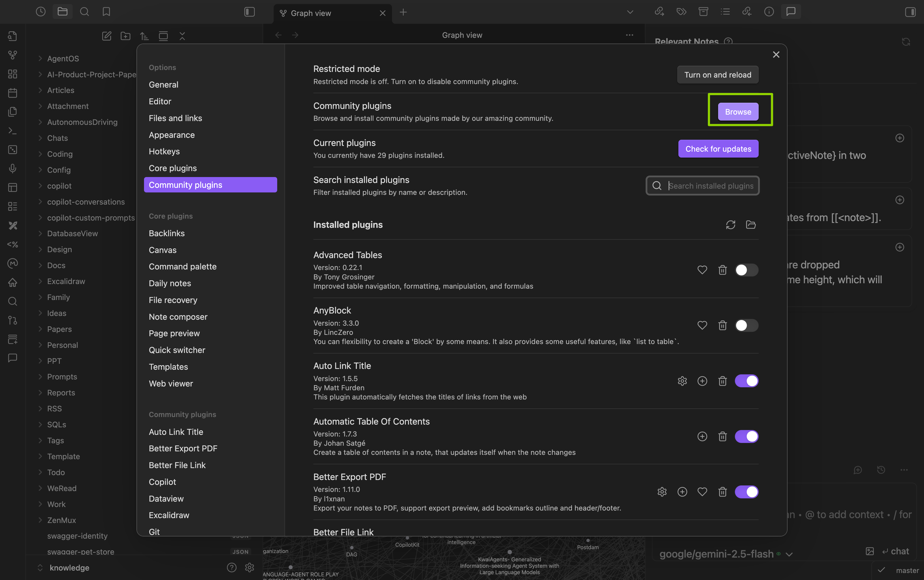Close the settings dialog
Image resolution: width=924 pixels, height=580 pixels.
[776, 55]
